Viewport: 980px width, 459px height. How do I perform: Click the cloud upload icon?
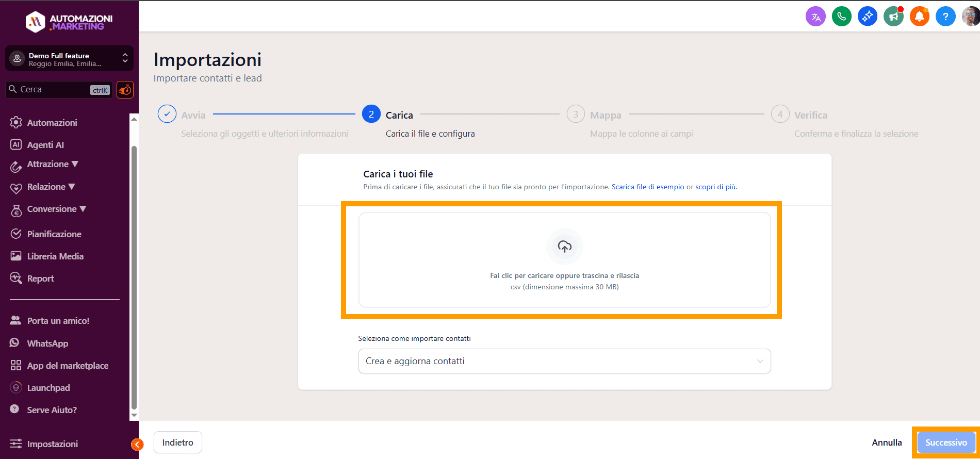[565, 247]
